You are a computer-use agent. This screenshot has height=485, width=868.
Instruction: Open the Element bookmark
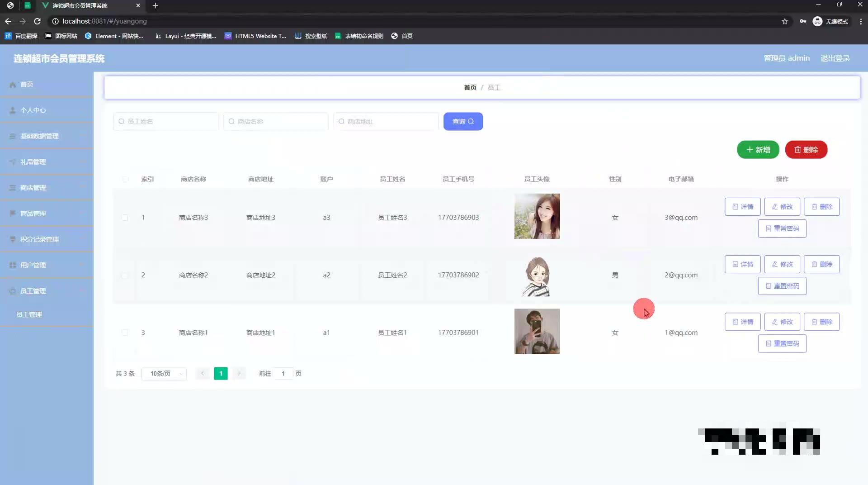click(x=114, y=36)
